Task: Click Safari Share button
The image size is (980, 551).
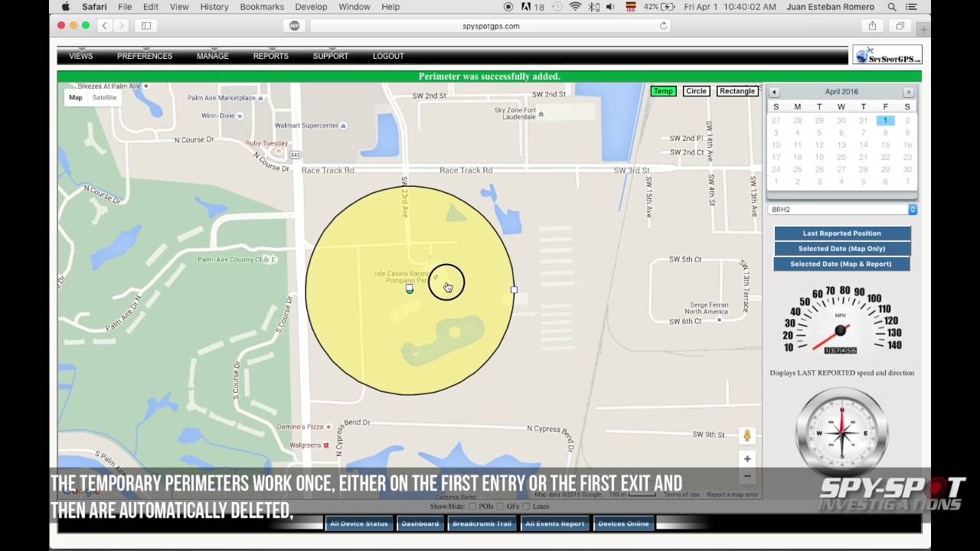Action: point(872,26)
